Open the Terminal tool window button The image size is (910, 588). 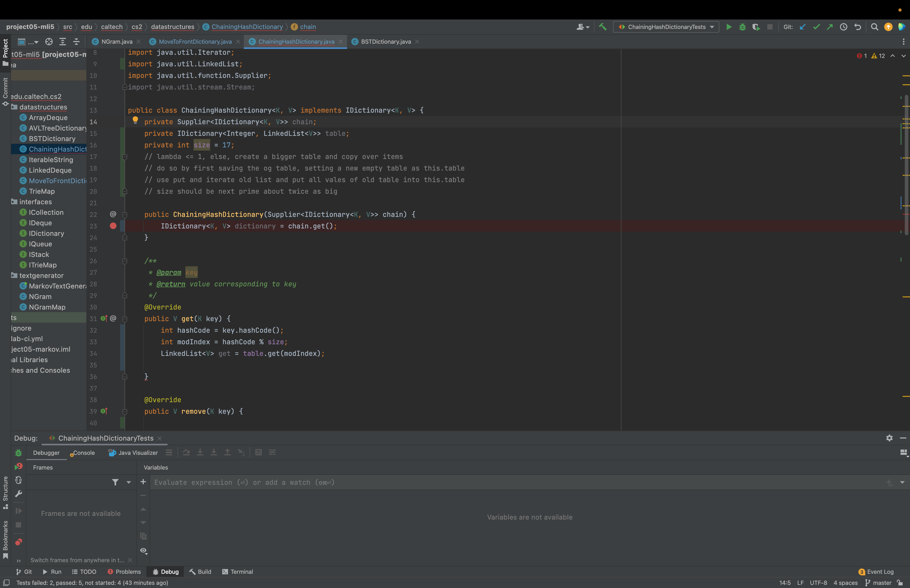click(237, 572)
